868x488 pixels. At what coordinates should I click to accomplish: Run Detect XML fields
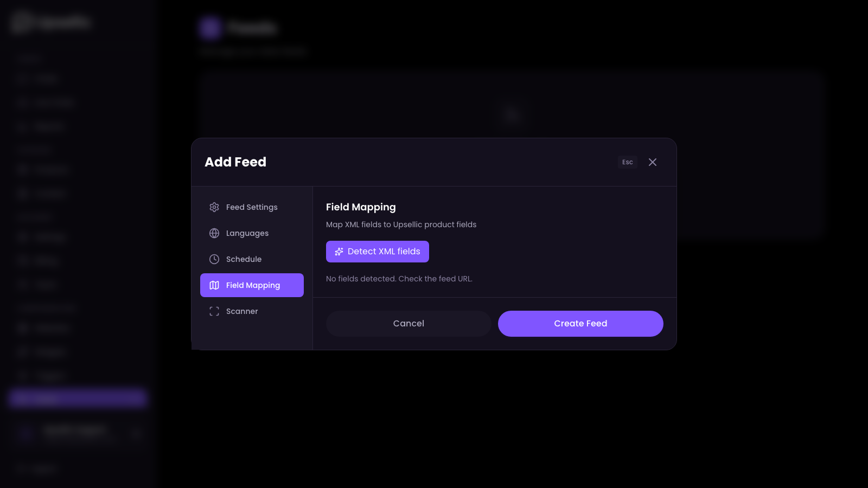[x=384, y=252]
